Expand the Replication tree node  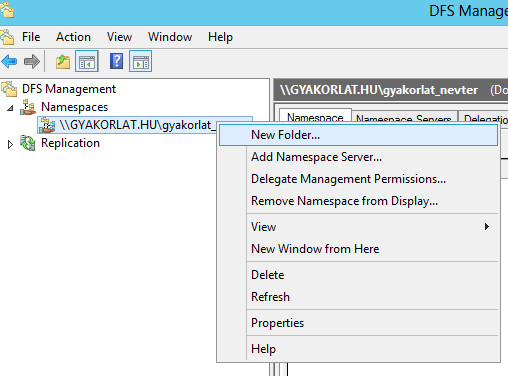coord(10,144)
